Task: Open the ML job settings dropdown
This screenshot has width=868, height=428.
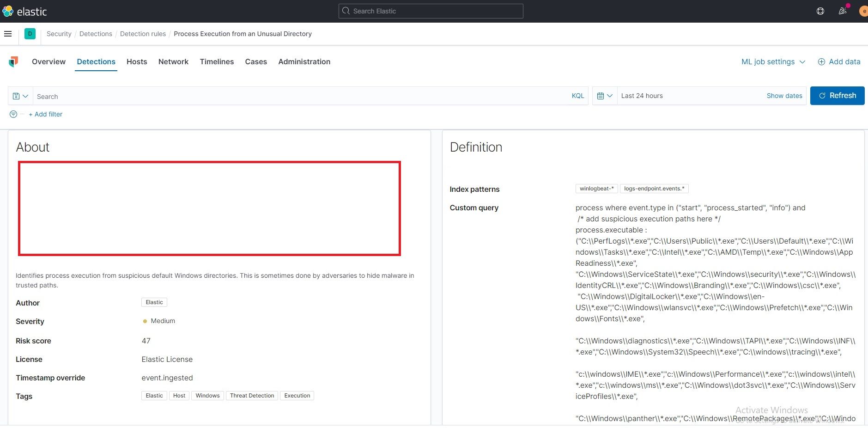Action: point(772,61)
